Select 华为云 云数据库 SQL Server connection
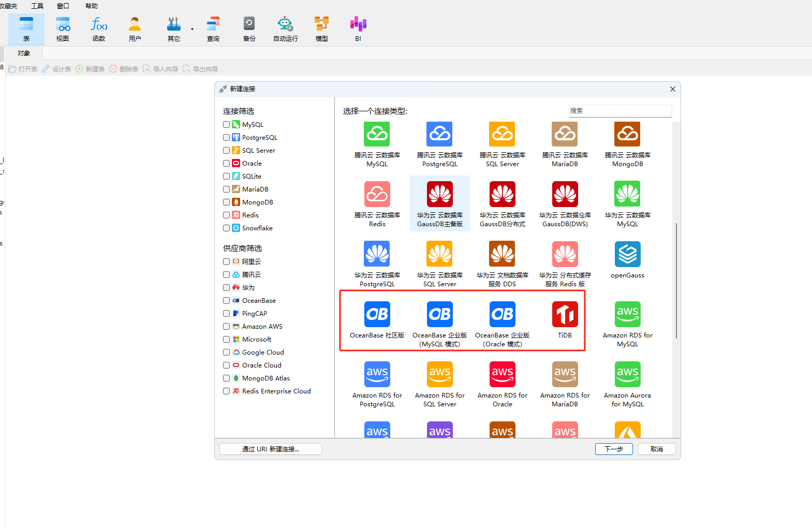The width and height of the screenshot is (812, 528). (440, 264)
